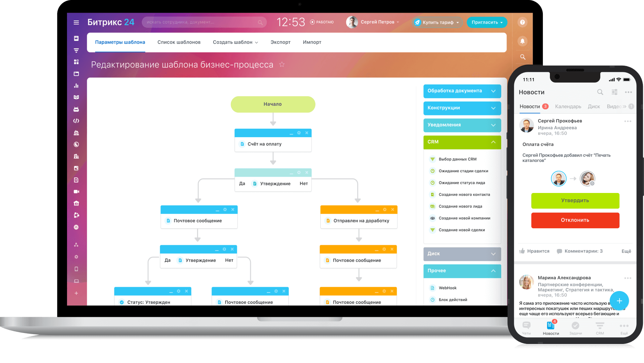Switch to Диск tab on phone
This screenshot has height=363, width=644.
594,107
